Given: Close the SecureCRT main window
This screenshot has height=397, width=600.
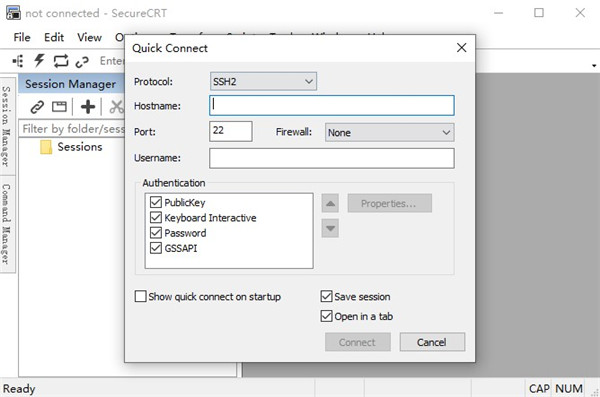Looking at the screenshot, I should point(580,13).
